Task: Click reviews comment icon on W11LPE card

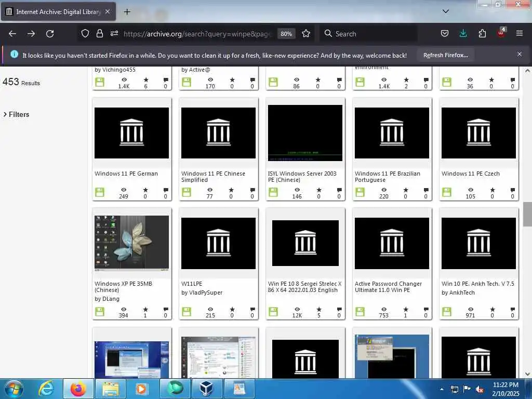Action: click(x=252, y=309)
